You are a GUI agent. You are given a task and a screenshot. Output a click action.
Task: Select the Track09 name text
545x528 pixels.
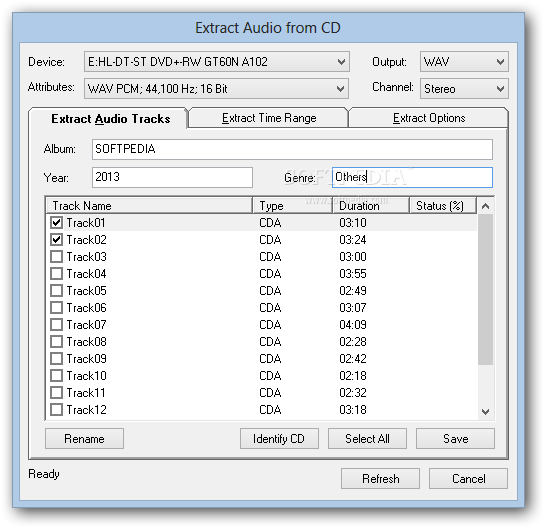(x=87, y=359)
